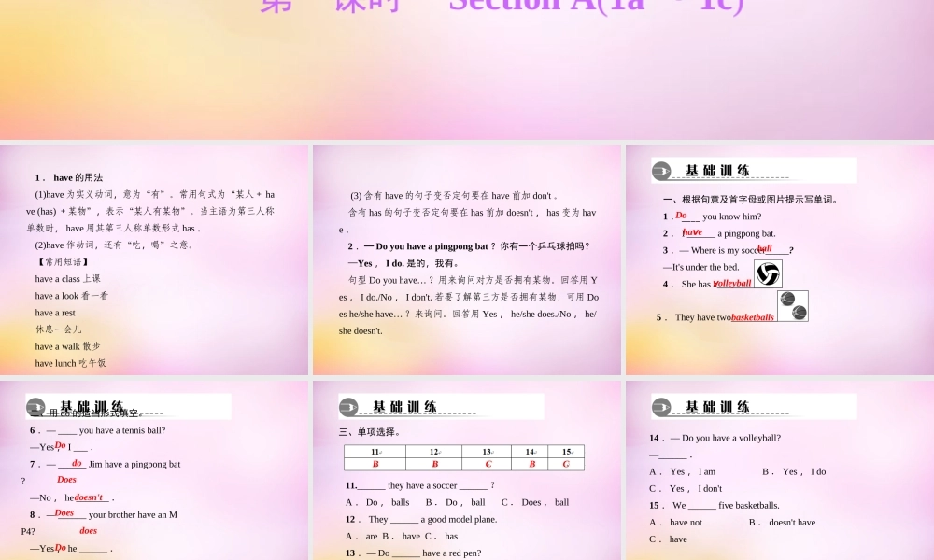Select the 'have的用法' slide thumbnail
The width and height of the screenshot is (934, 560).
pyautogui.click(x=155, y=260)
